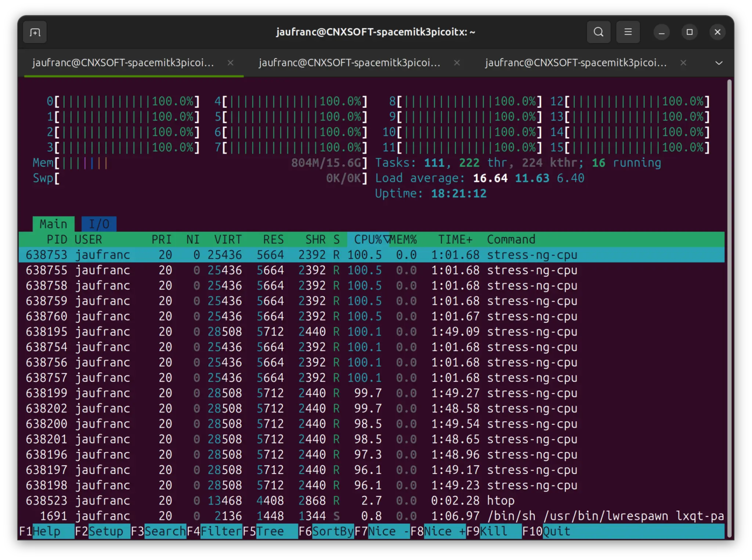
Task: Click the terminal vertical scrollbar
Action: (730, 308)
